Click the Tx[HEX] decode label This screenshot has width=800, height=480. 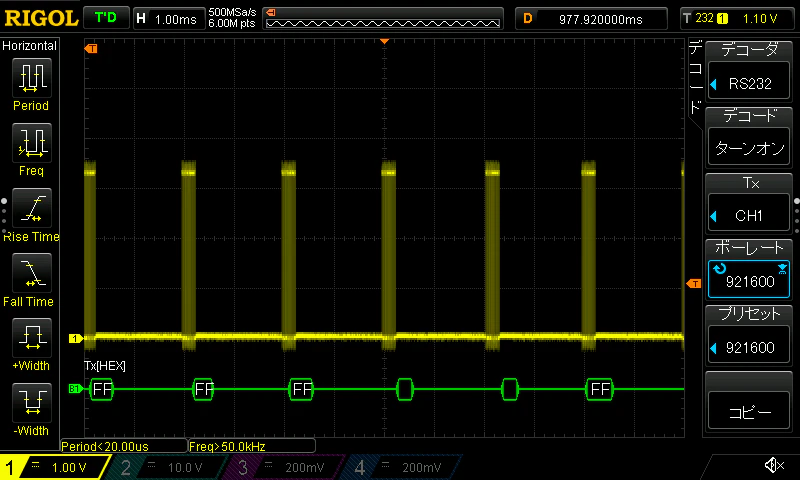click(x=105, y=366)
